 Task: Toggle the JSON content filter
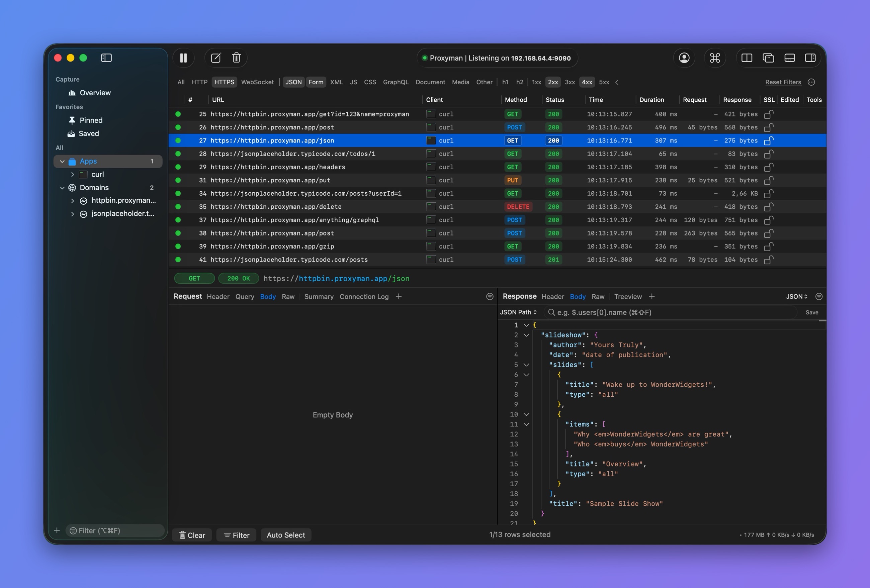pyautogui.click(x=293, y=82)
